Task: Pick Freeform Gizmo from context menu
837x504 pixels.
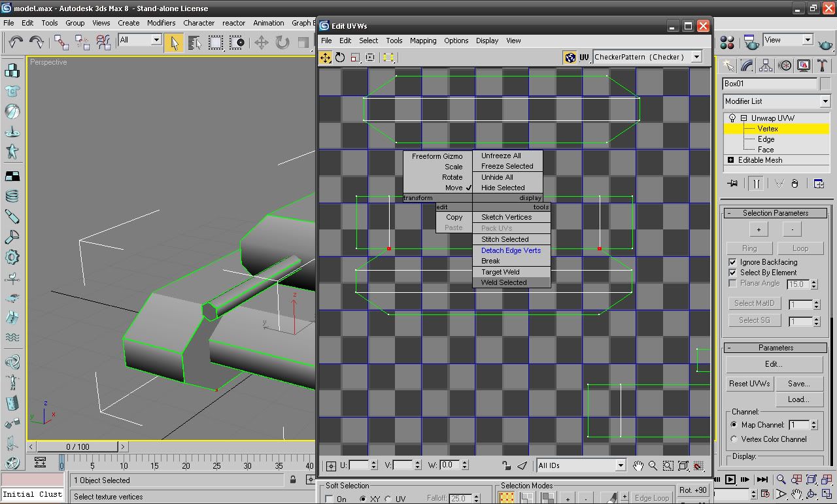Action: point(437,156)
